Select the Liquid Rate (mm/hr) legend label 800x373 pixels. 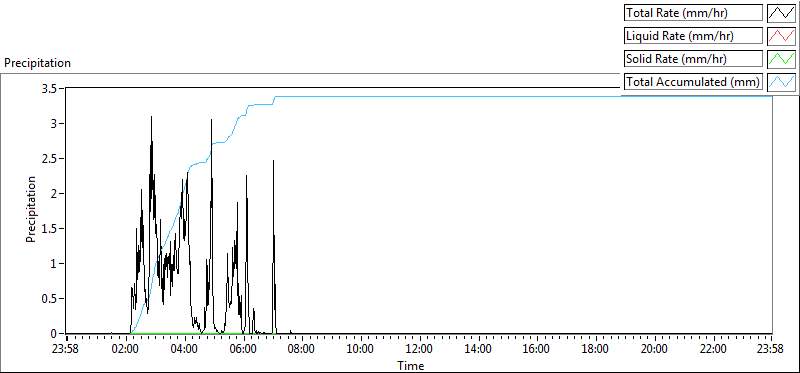pyautogui.click(x=693, y=36)
